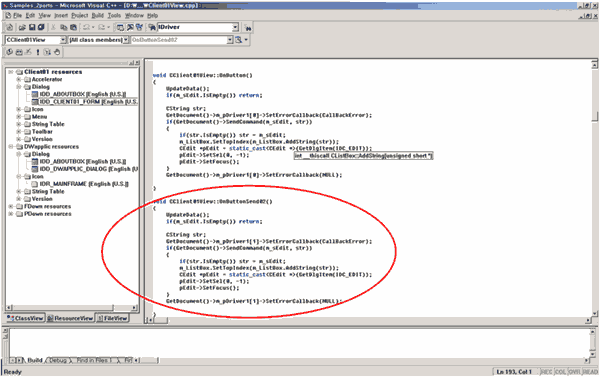Collapse the DWapplic resources tree node
The height and width of the screenshot is (377, 600).
pyautogui.click(x=11, y=147)
